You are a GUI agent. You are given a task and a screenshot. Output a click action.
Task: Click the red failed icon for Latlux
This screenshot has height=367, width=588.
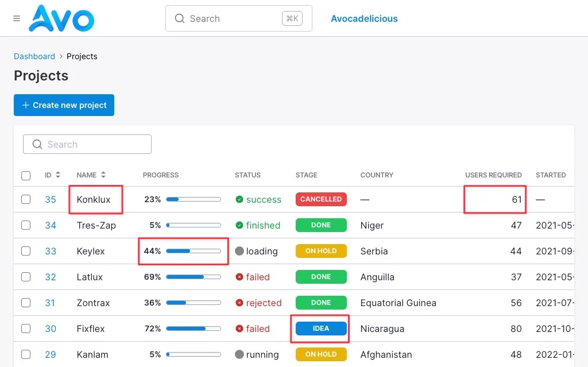coord(239,277)
